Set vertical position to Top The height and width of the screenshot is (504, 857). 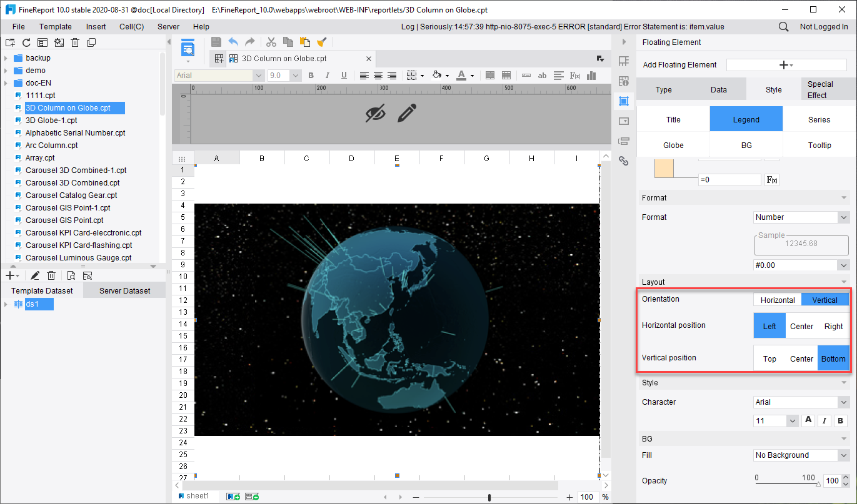pos(769,358)
